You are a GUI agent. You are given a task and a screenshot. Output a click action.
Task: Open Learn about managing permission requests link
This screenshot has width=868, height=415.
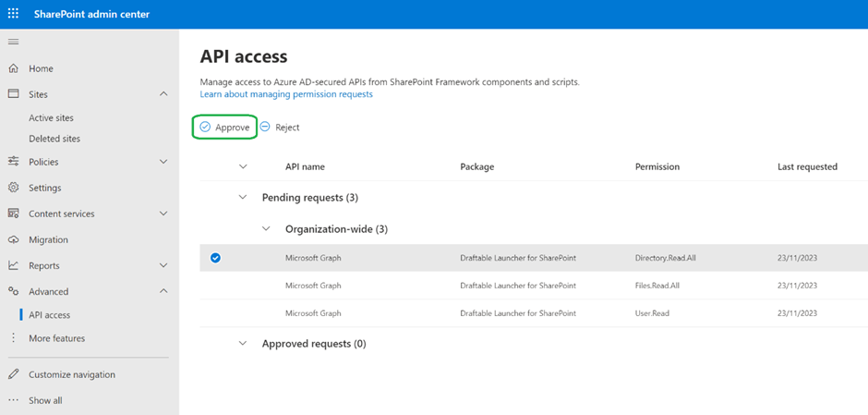click(286, 94)
